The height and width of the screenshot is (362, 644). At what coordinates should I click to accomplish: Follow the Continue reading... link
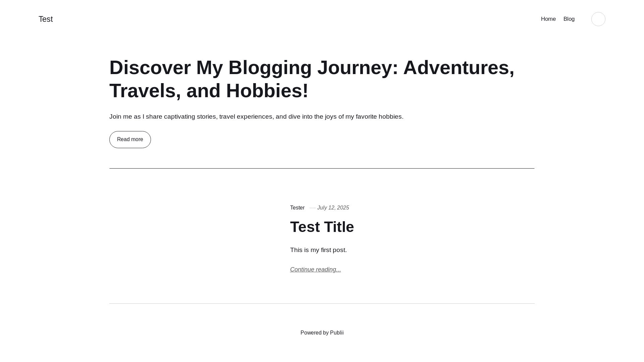click(315, 269)
